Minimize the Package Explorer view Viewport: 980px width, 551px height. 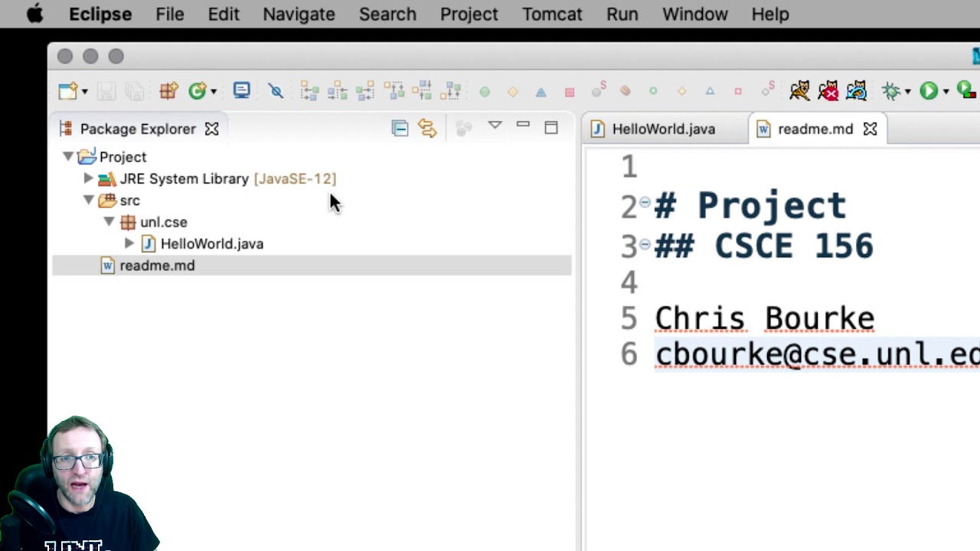click(x=523, y=125)
